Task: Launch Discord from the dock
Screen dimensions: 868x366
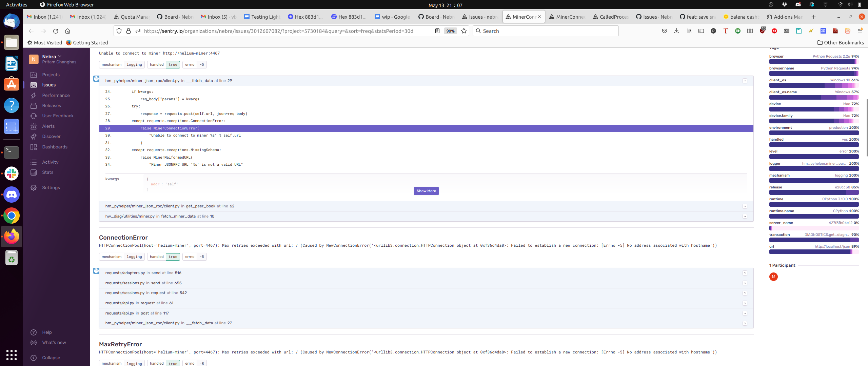Action: click(12, 194)
